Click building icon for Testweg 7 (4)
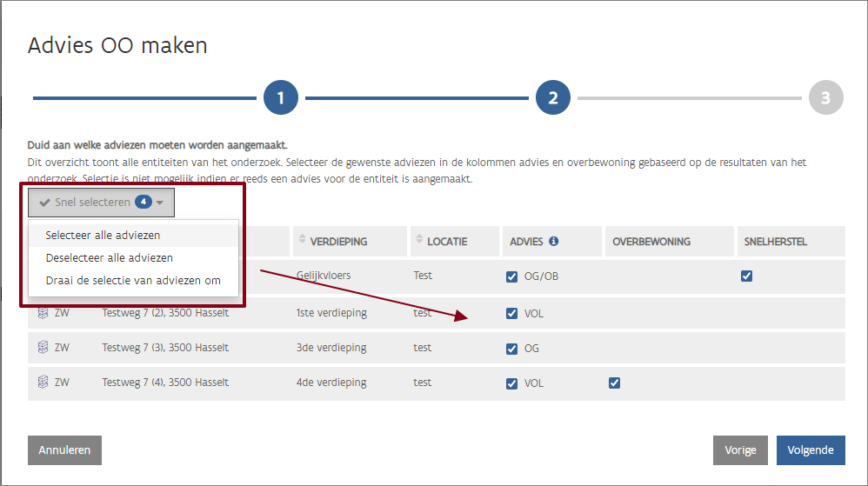This screenshot has height=486, width=868. pyautogui.click(x=43, y=383)
